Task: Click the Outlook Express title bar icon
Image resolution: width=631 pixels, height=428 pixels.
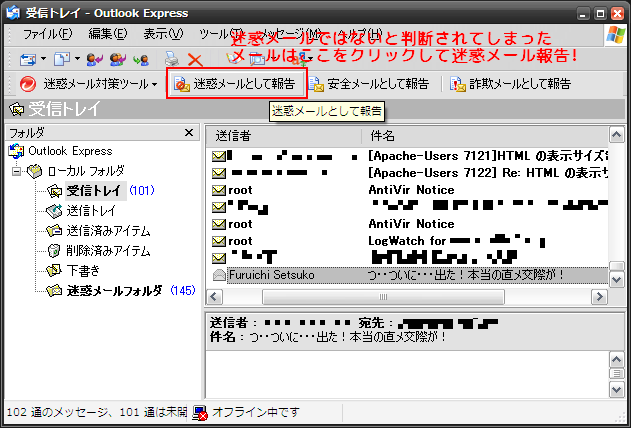Action: (13, 13)
